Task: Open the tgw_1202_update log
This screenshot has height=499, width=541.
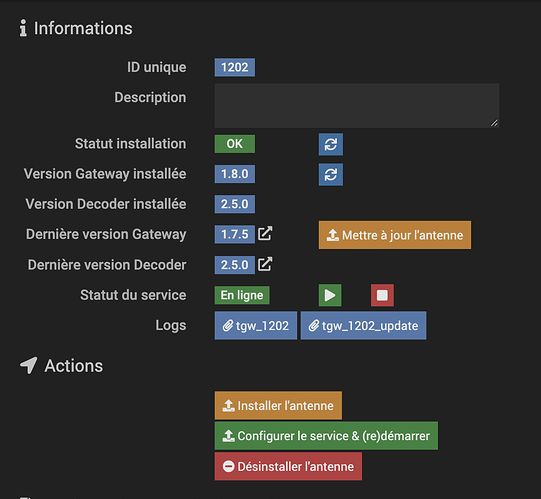Action: (x=363, y=325)
